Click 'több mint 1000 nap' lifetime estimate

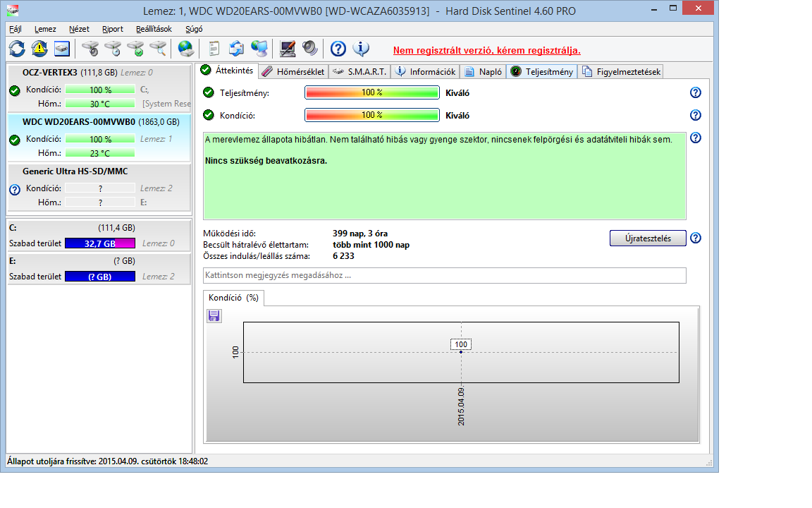371,245
